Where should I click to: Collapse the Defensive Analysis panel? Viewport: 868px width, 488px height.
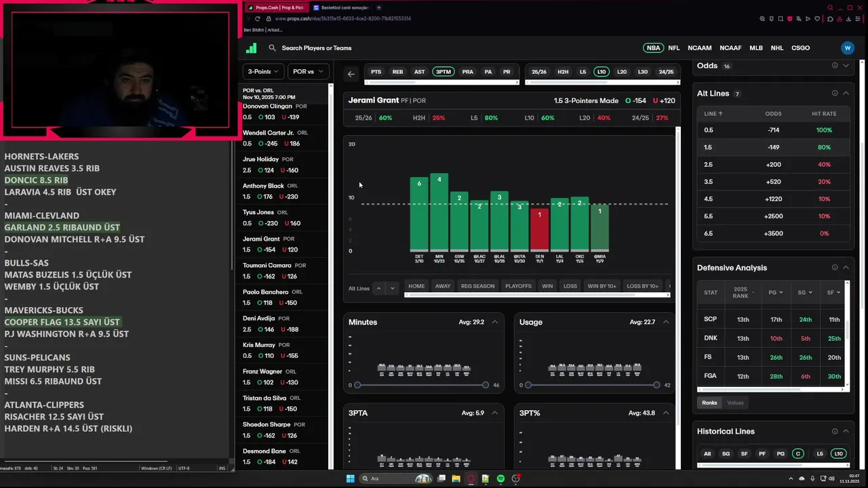tap(846, 268)
